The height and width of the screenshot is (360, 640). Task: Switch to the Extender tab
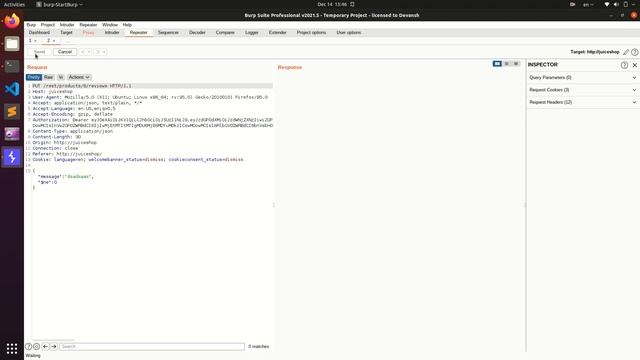coord(278,32)
